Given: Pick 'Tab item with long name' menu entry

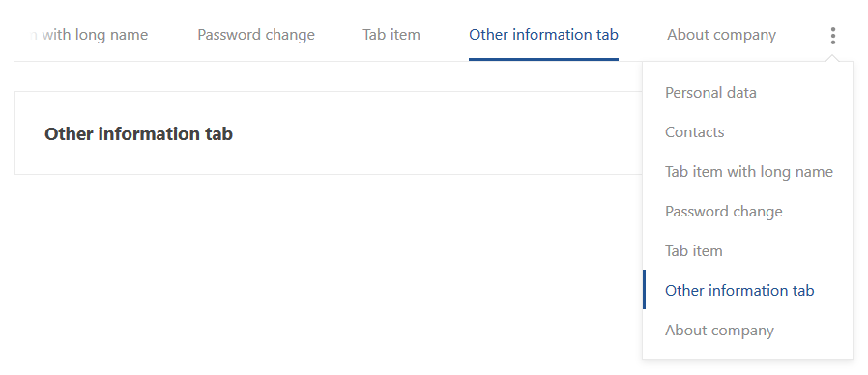Looking at the screenshot, I should [x=747, y=172].
